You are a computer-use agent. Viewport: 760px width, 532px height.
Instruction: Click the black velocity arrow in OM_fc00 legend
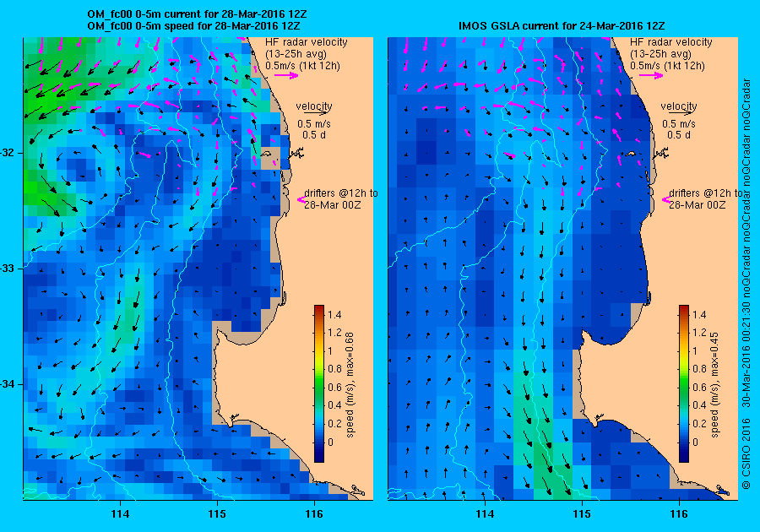click(x=315, y=112)
